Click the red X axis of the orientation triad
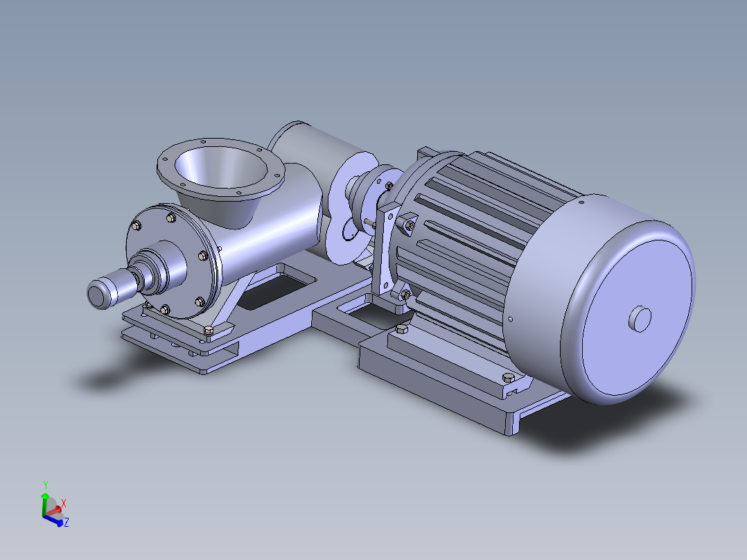Image resolution: width=747 pixels, height=560 pixels. [55, 511]
